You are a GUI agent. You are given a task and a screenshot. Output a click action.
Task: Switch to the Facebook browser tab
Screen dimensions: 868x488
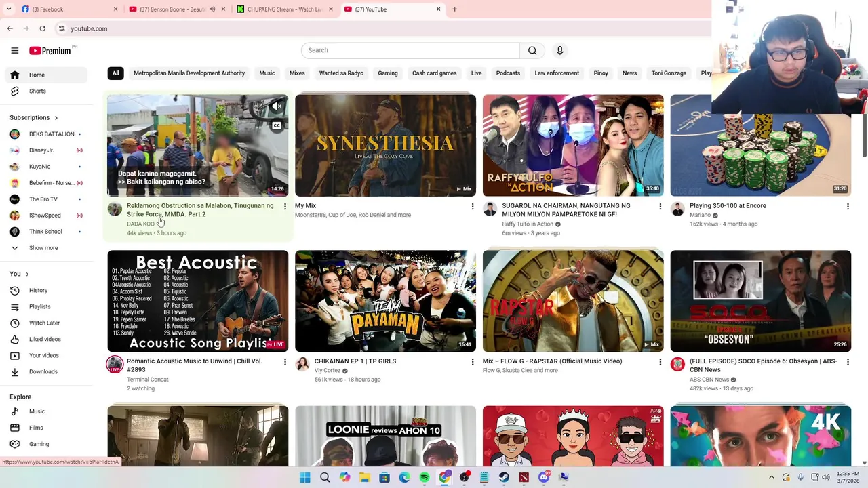click(x=68, y=9)
